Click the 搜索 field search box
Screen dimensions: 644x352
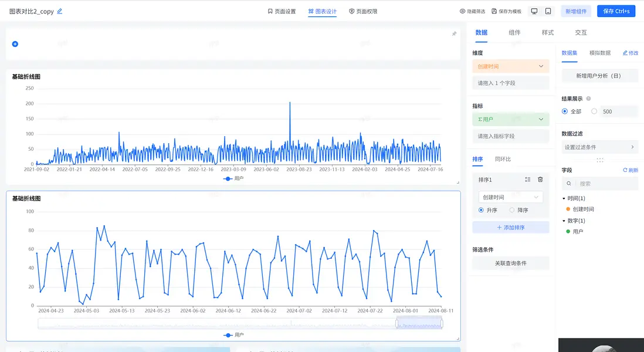click(604, 184)
